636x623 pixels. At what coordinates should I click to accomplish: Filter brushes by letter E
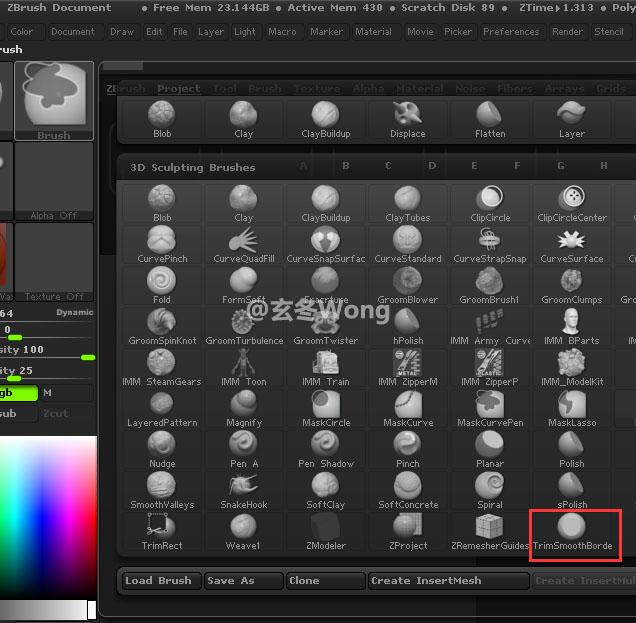[474, 166]
